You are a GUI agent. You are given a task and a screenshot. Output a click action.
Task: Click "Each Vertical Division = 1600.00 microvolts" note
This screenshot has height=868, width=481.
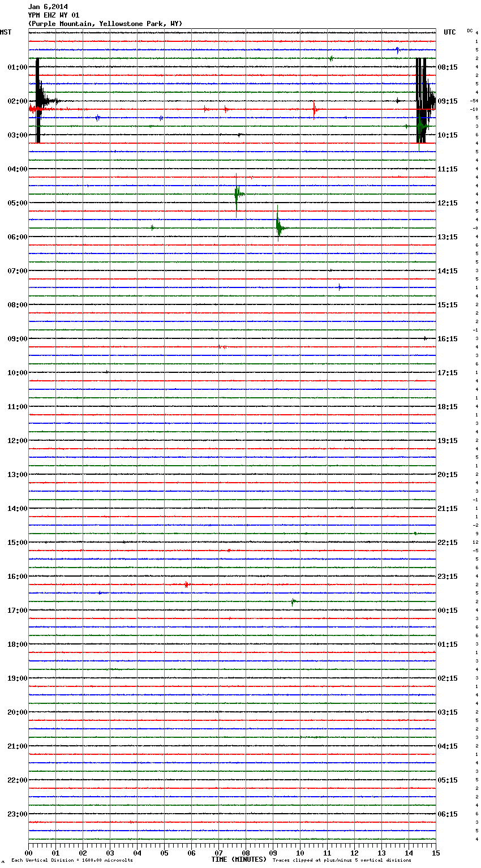72,861
